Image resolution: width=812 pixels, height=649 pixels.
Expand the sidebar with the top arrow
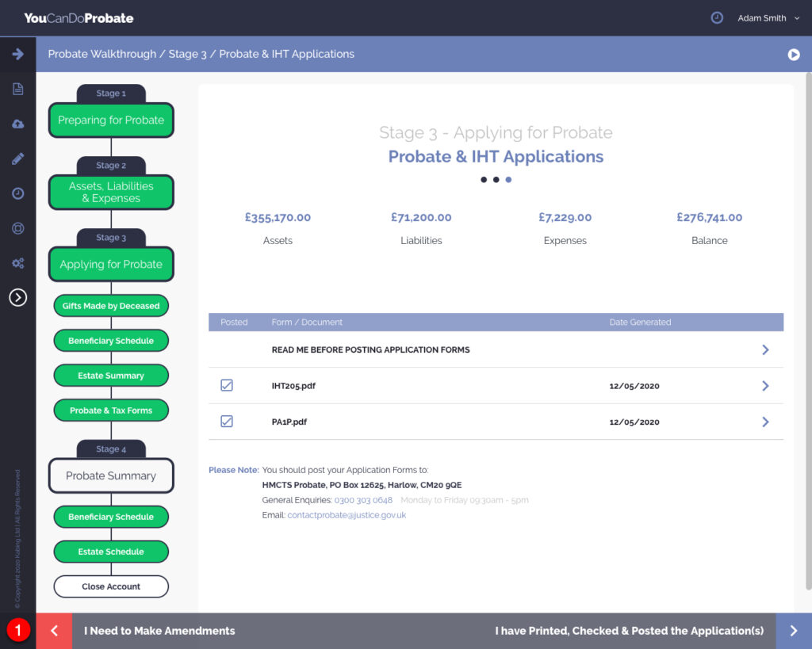point(17,54)
